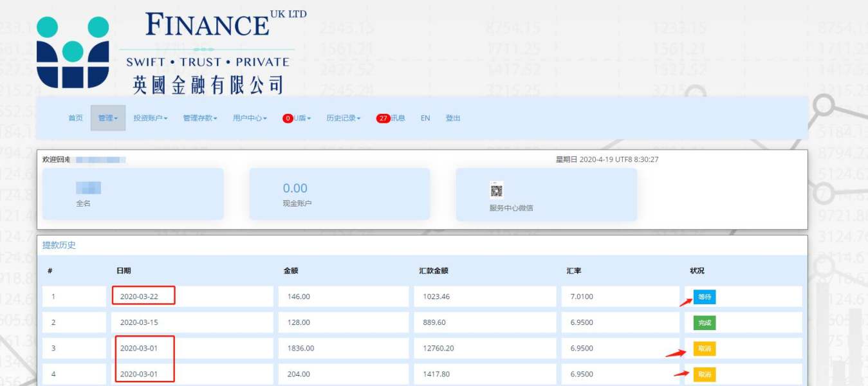Click the date-time text 星期日 2020-4-19
The width and height of the screenshot is (868, 386).
tap(607, 160)
